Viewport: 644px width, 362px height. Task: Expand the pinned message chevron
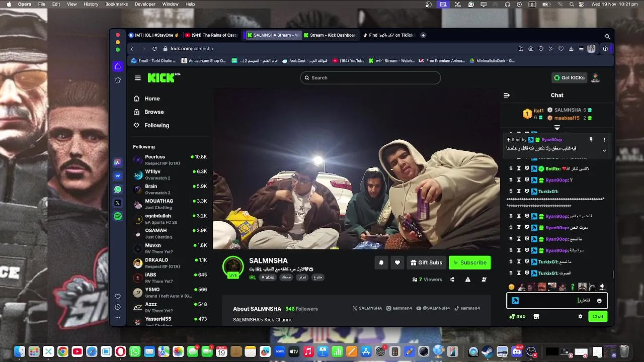pos(604,150)
